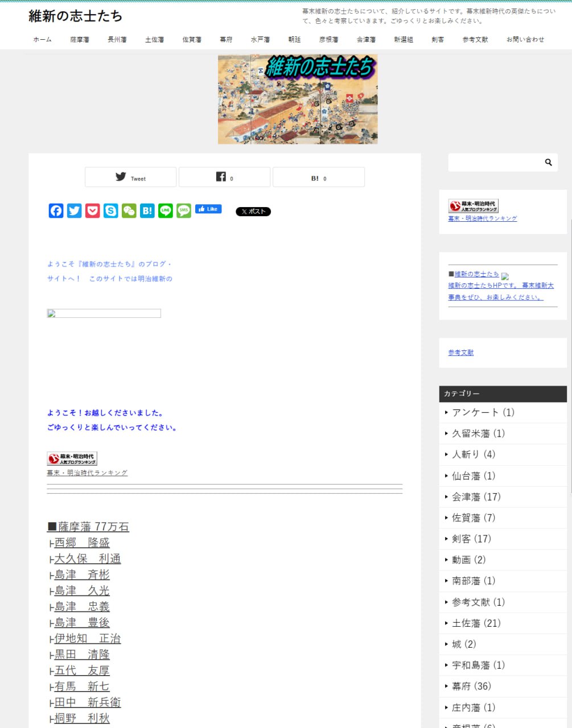This screenshot has height=728, width=572.
Task: Save page with red Pocket icon
Action: [92, 211]
